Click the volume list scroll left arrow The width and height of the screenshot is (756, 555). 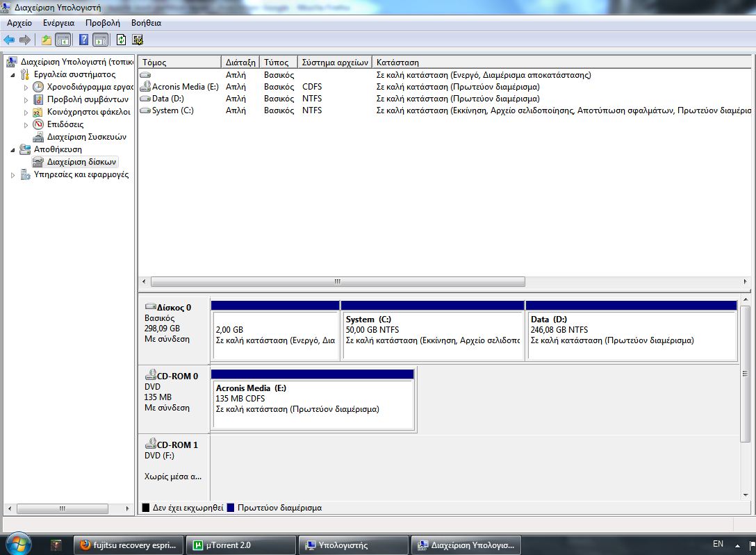pos(144,281)
